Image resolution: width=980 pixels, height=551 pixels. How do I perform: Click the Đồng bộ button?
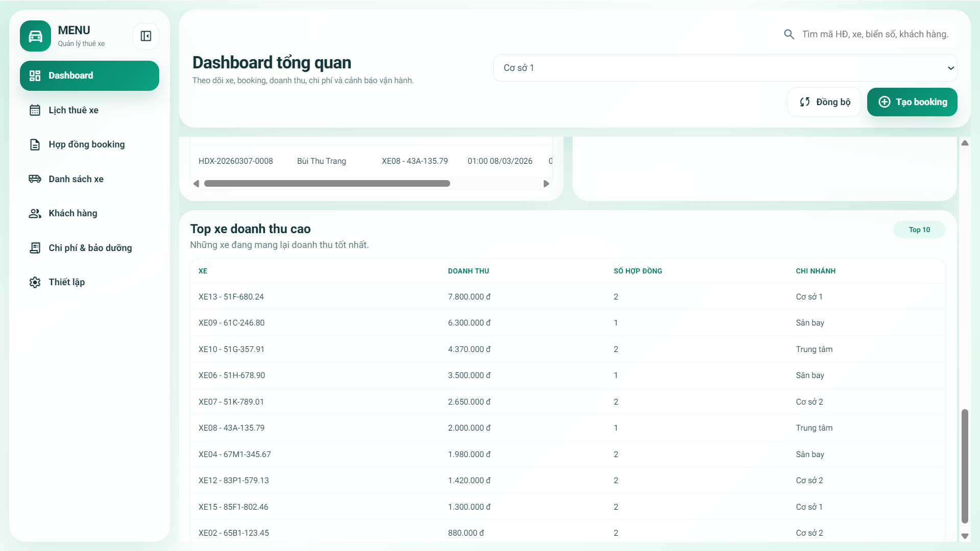[824, 102]
